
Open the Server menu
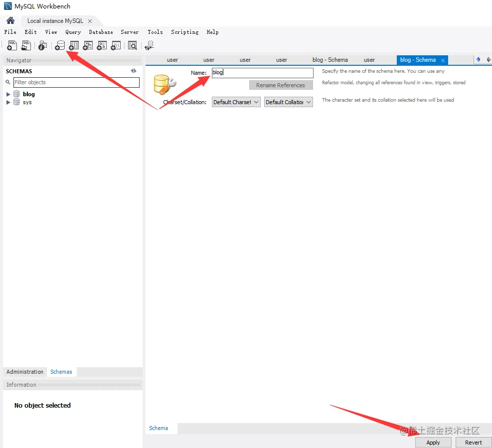129,32
